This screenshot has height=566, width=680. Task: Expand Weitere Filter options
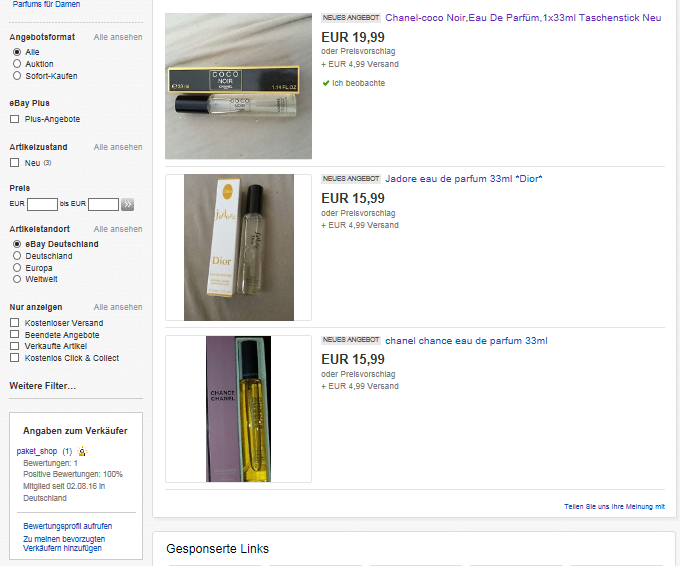42,386
